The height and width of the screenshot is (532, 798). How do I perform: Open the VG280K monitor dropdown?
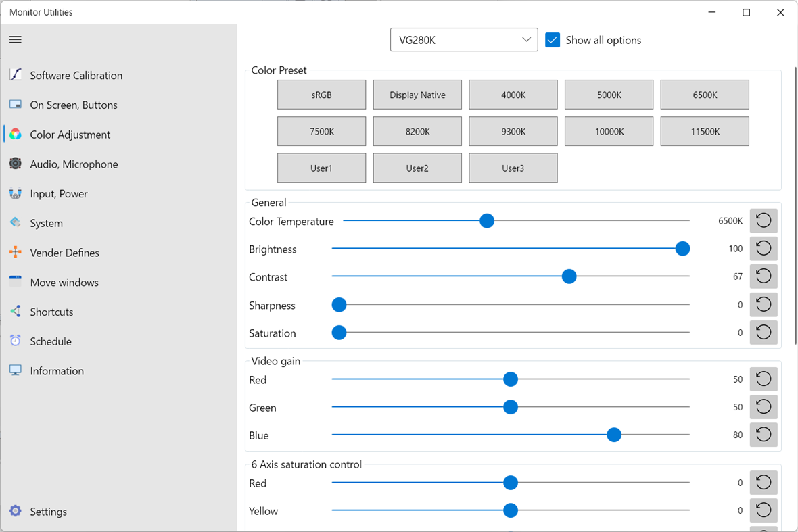tap(464, 40)
